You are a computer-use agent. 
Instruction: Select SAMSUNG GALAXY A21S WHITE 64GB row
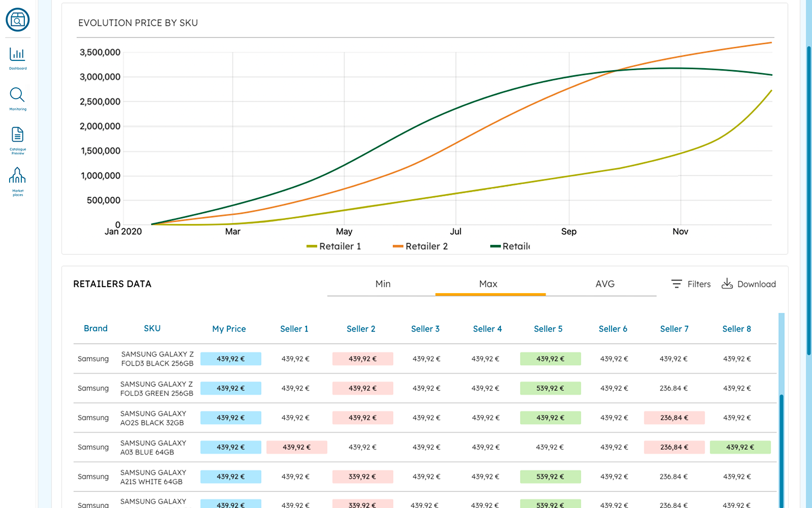425,477
